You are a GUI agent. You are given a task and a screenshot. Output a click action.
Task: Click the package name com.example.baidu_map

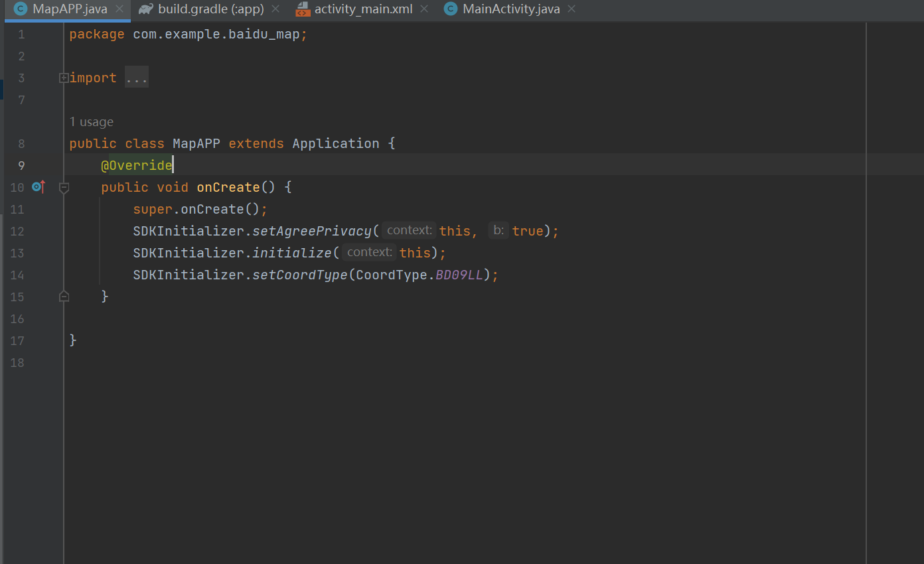click(216, 35)
